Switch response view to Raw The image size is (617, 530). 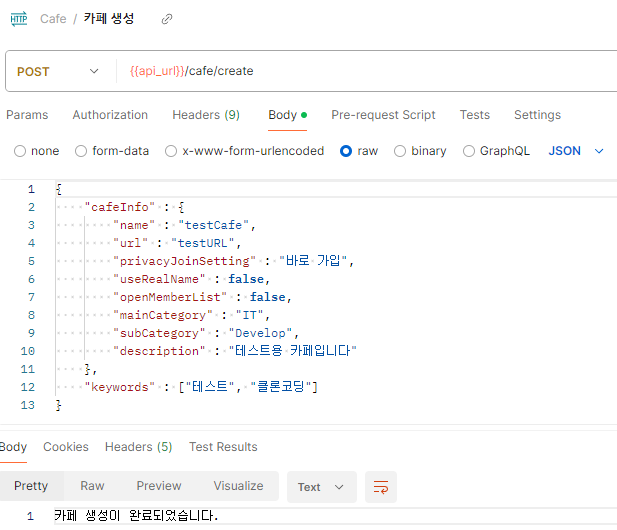(92, 486)
